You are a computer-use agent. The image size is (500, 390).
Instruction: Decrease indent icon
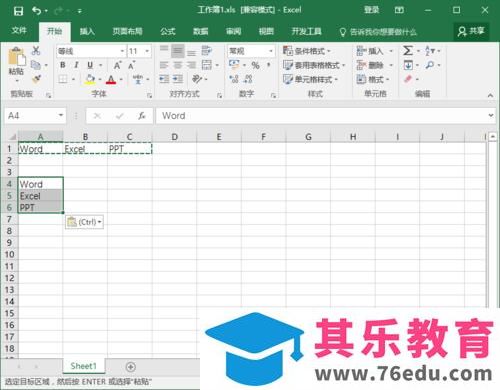click(164, 79)
